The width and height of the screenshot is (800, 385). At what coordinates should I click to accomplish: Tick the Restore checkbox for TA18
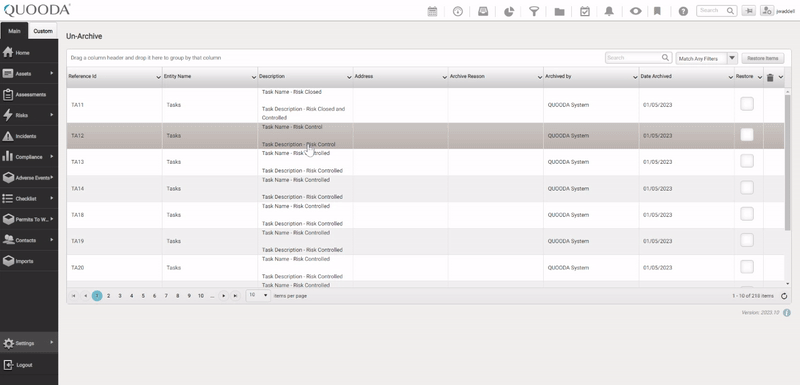click(747, 214)
